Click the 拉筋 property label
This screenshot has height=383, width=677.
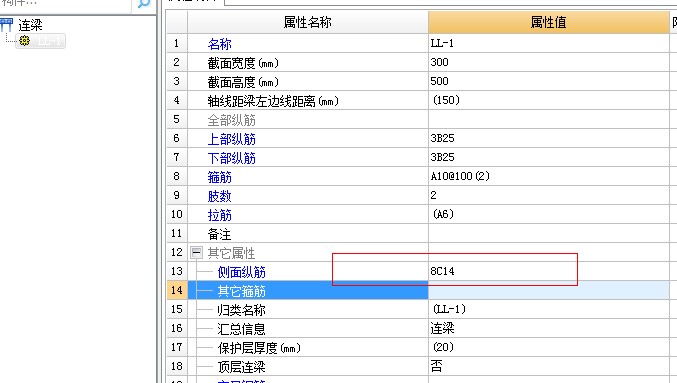pos(219,215)
